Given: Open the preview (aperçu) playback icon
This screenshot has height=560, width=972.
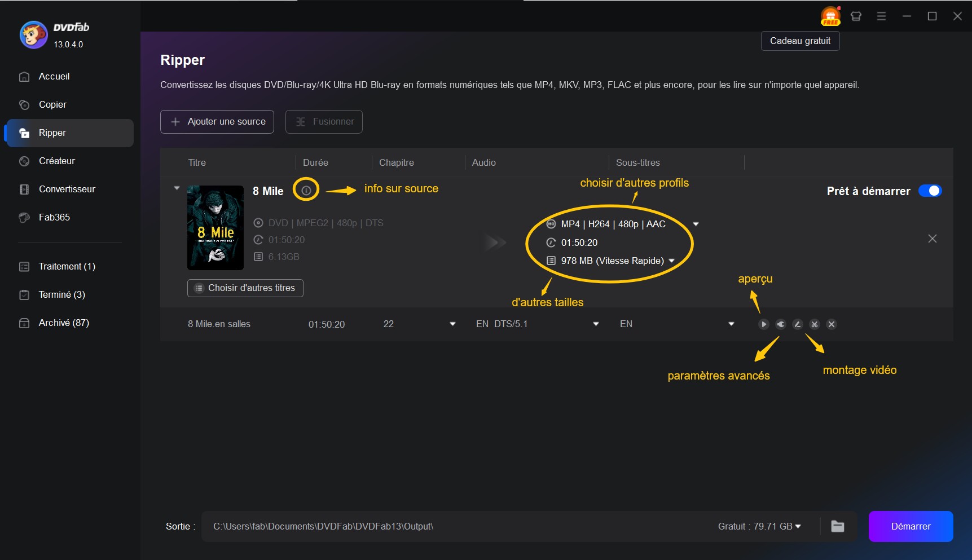Looking at the screenshot, I should point(764,324).
